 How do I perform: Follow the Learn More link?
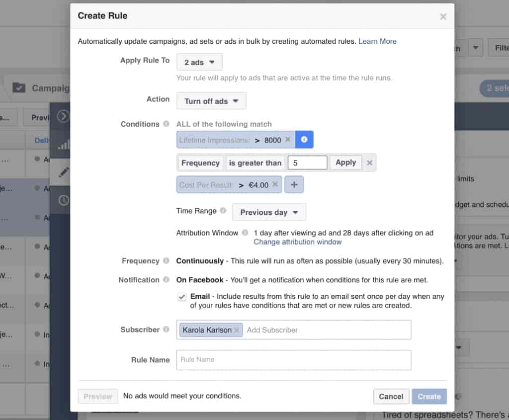(x=377, y=41)
